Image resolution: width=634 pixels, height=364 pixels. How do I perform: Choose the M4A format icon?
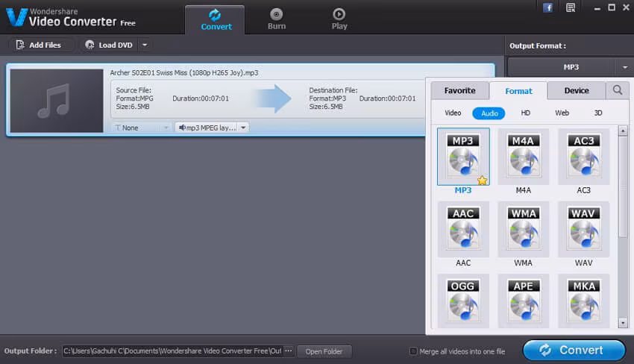click(x=523, y=157)
